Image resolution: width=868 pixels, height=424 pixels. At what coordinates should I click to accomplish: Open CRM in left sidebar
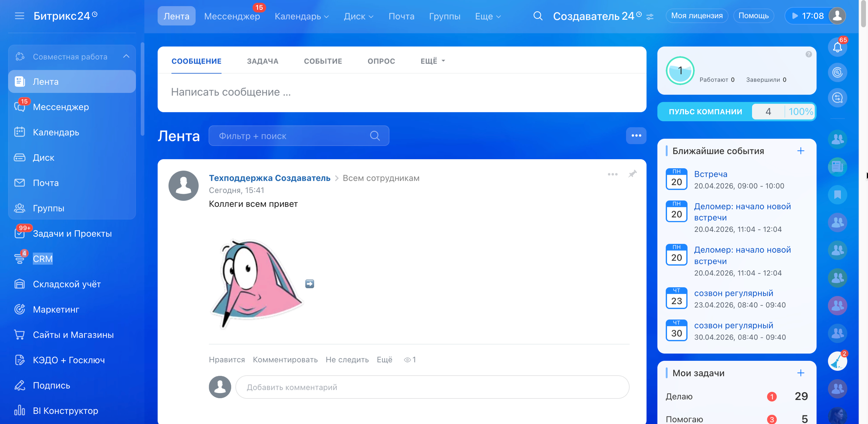(43, 259)
